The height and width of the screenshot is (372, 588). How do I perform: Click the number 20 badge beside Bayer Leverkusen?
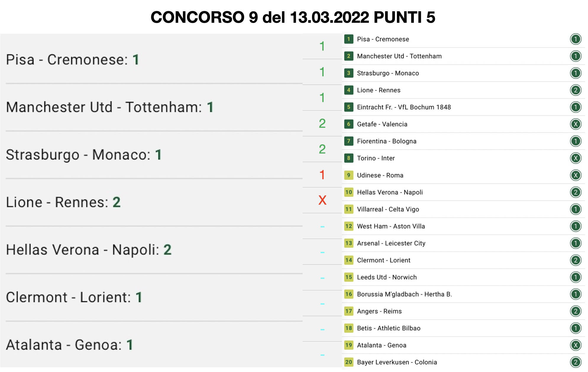[x=349, y=362]
